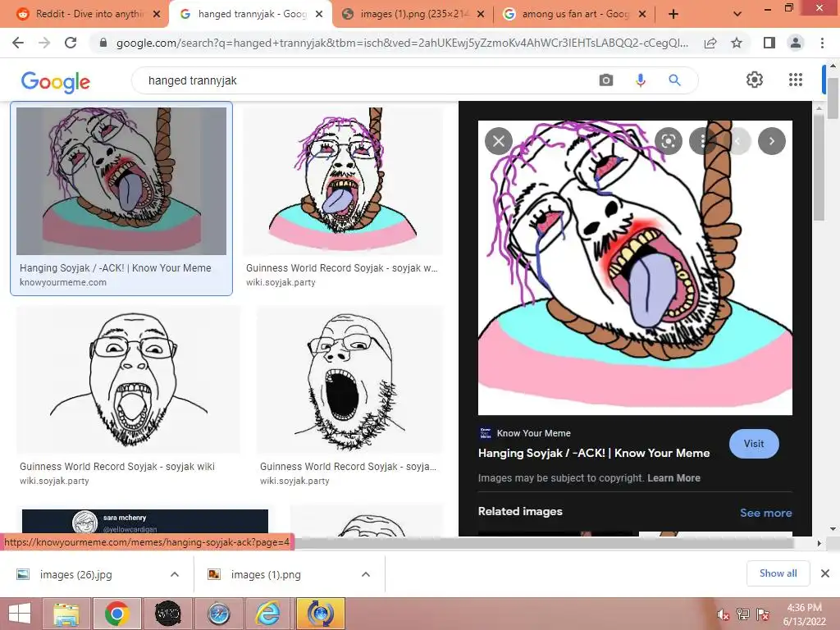Expand options for images (26).jpg download

coord(174,574)
